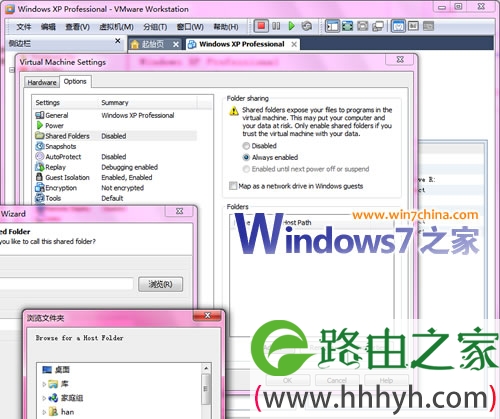Screen dimensions: 500x419
Task: Expand the 库 (Libraries) tree node
Action: (44, 384)
